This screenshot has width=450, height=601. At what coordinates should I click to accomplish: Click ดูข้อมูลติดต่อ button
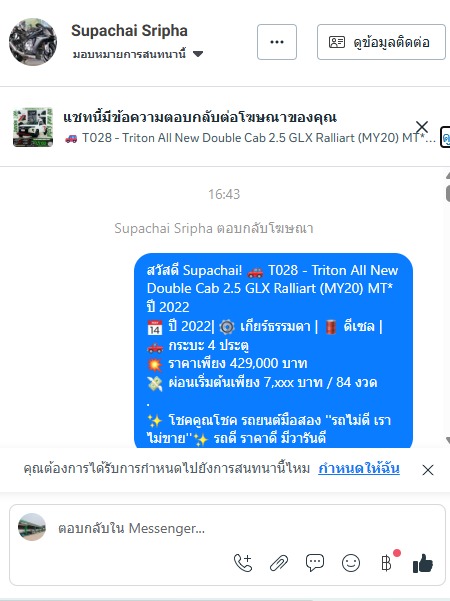(381, 42)
